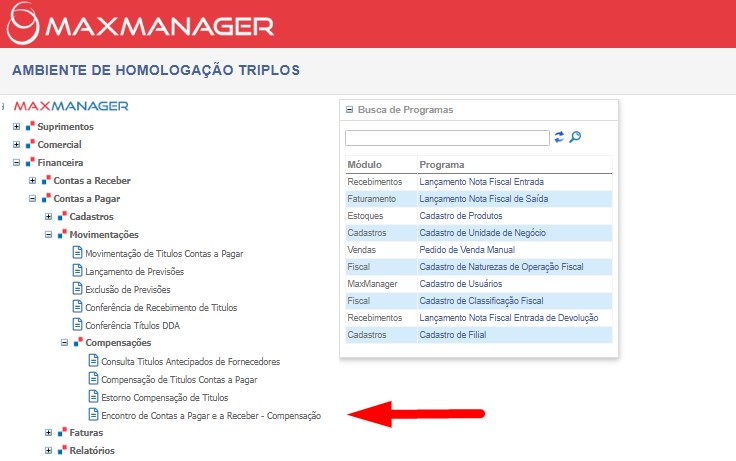Click document icon for Compensação de Titulos Contas a Pagar
Image resolution: width=736 pixels, height=461 pixels.
coord(93,378)
